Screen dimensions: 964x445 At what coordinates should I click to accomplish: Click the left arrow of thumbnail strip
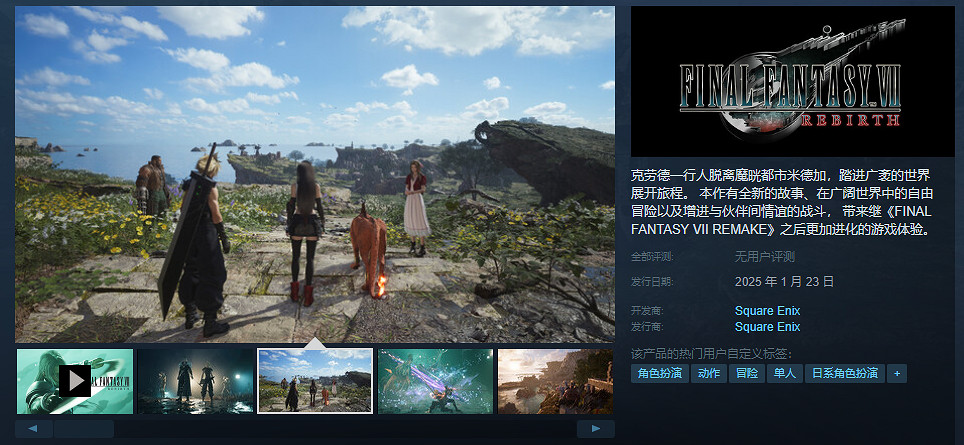[x=33, y=428]
